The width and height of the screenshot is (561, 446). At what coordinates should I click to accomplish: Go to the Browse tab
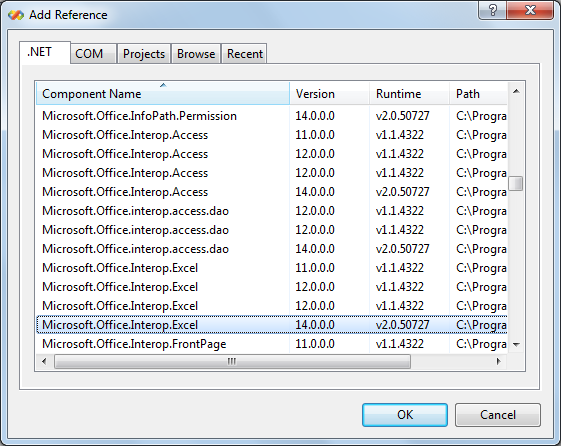[196, 54]
